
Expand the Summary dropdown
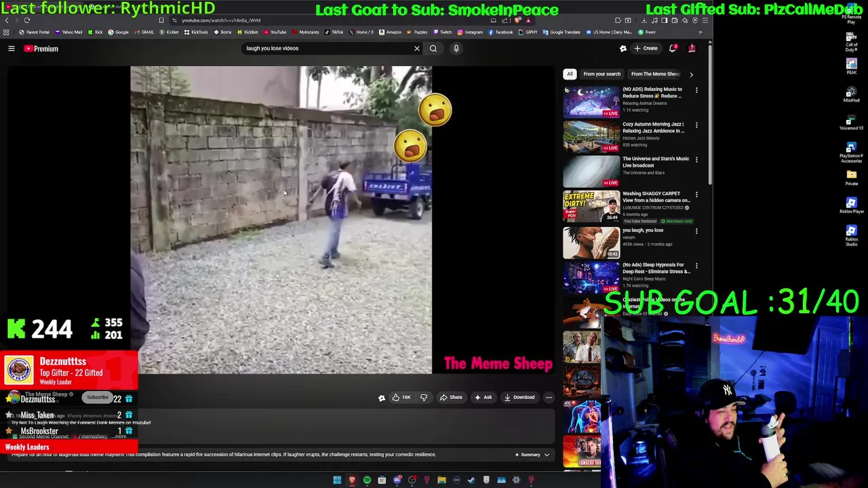coord(532,455)
